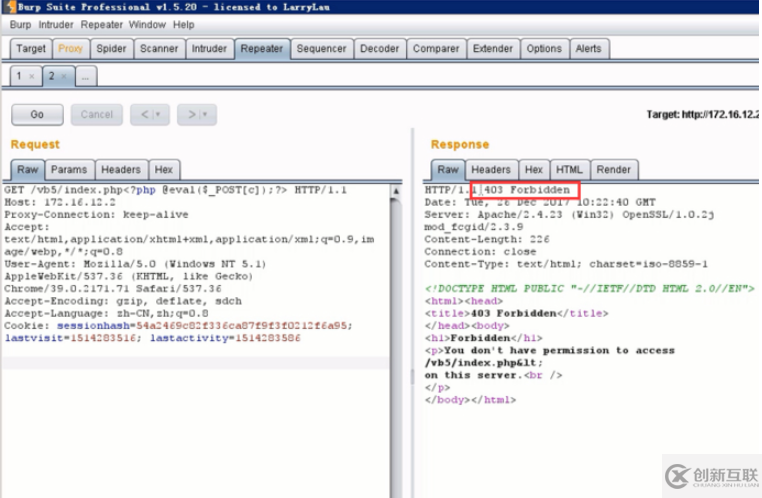Select the Request Headers tab

coord(121,170)
